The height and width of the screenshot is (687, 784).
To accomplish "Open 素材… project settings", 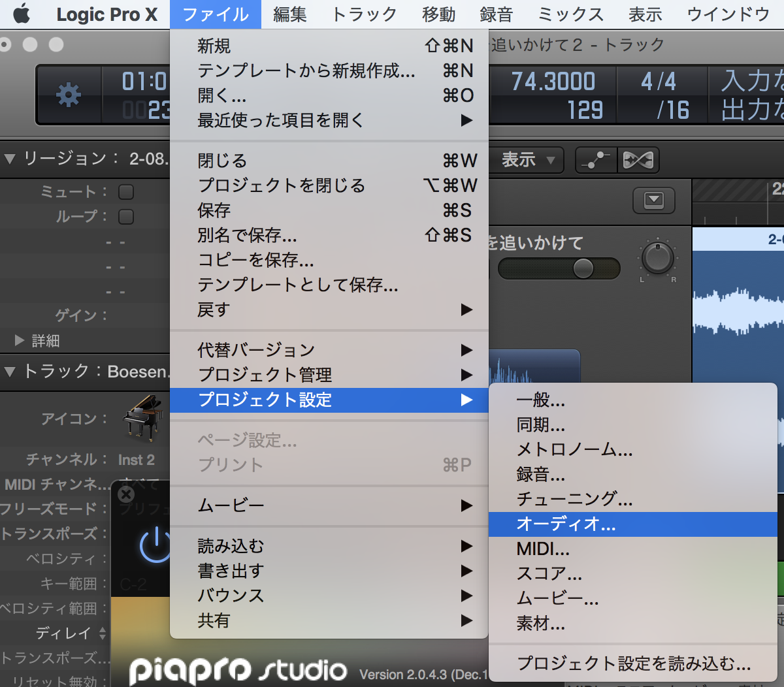I will tap(633, 623).
